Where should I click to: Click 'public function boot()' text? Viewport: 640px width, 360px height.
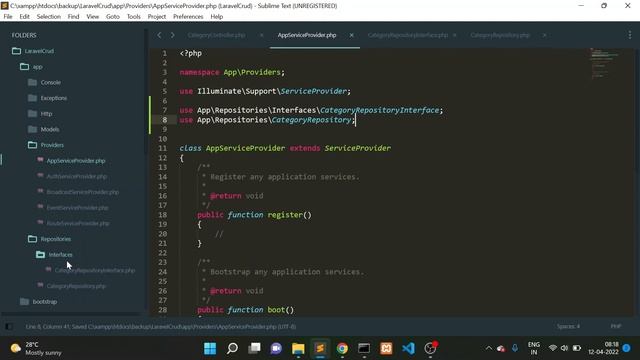pyautogui.click(x=245, y=310)
